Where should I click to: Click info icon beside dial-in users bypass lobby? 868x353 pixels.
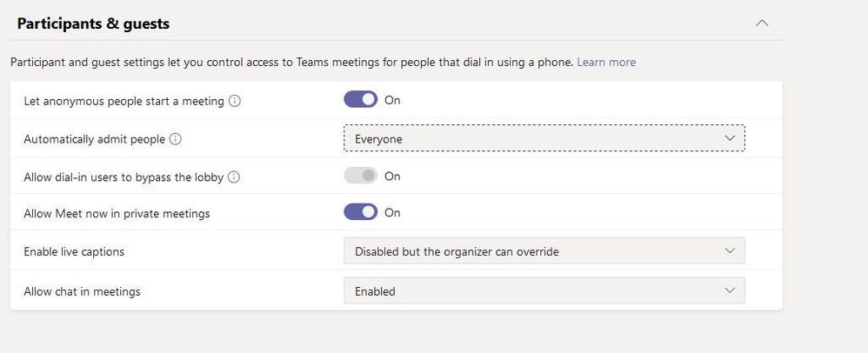(234, 177)
